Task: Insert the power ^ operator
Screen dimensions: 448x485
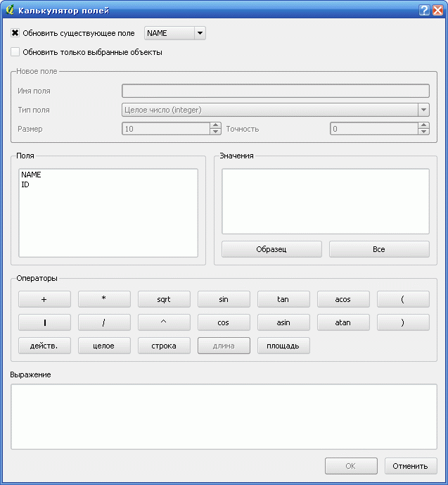Action: click(164, 322)
